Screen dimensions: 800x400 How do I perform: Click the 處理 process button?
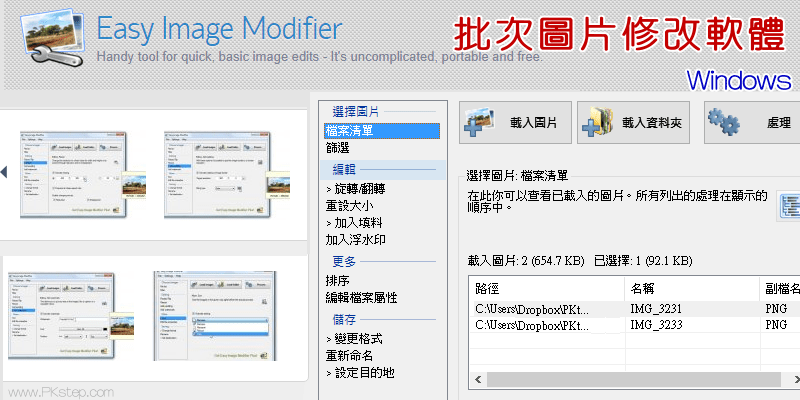[752, 122]
